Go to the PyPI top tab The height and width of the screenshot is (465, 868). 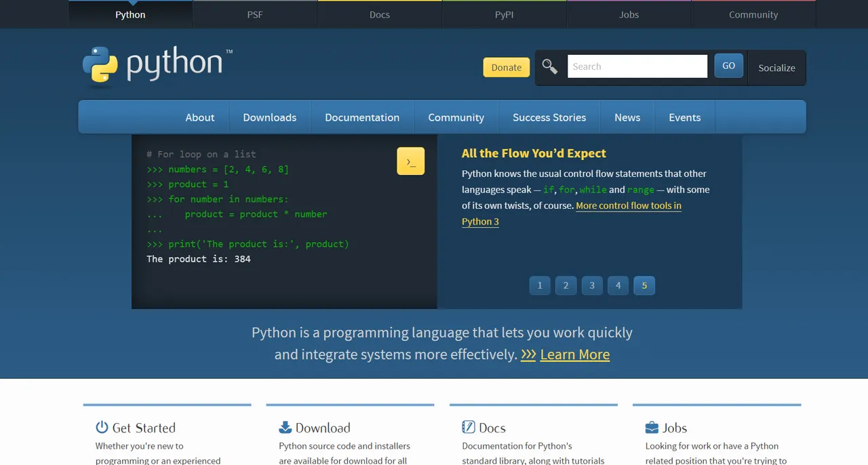(x=505, y=14)
